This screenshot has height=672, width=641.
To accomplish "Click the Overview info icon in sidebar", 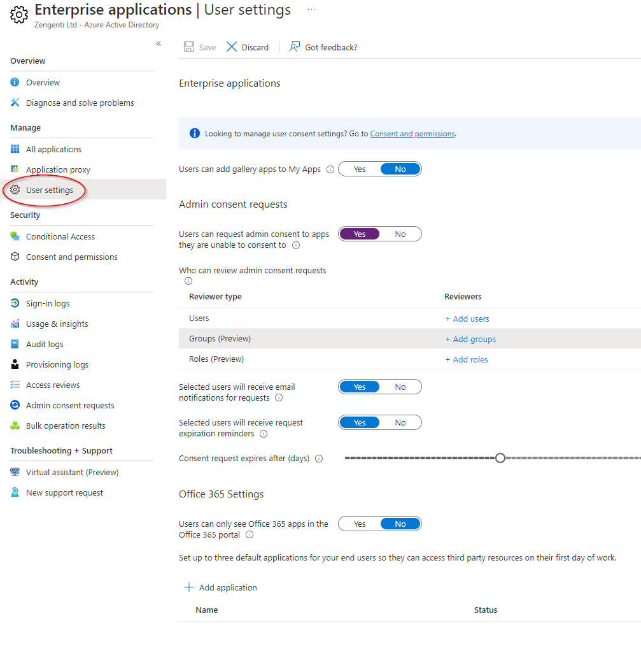I will pyautogui.click(x=15, y=82).
